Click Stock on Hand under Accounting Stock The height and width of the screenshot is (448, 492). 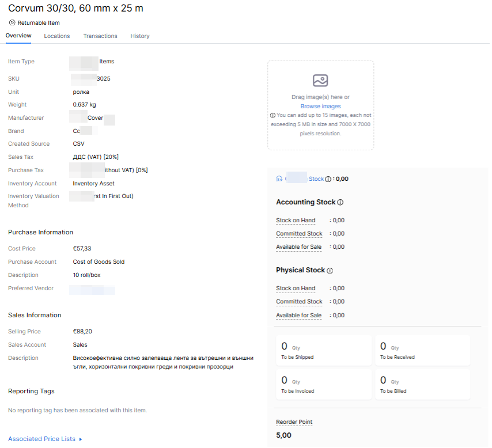(296, 220)
